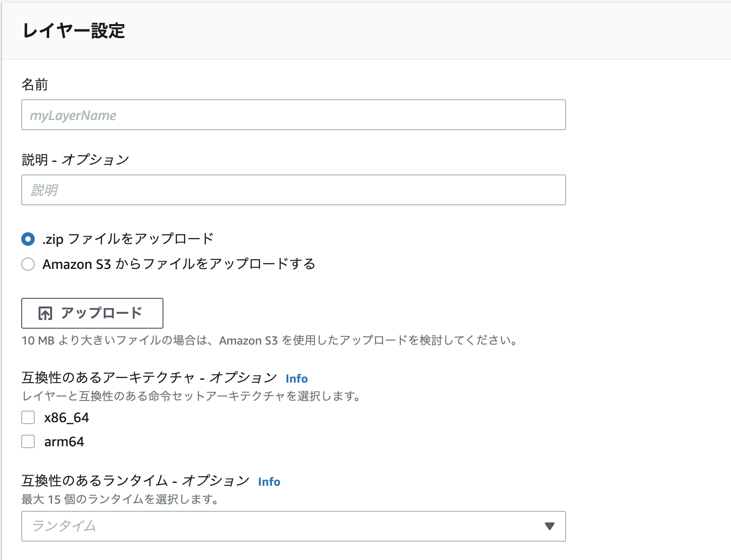The height and width of the screenshot is (560, 731).
Task: Toggle the currently selected .zip upload radio
Action: [x=27, y=239]
